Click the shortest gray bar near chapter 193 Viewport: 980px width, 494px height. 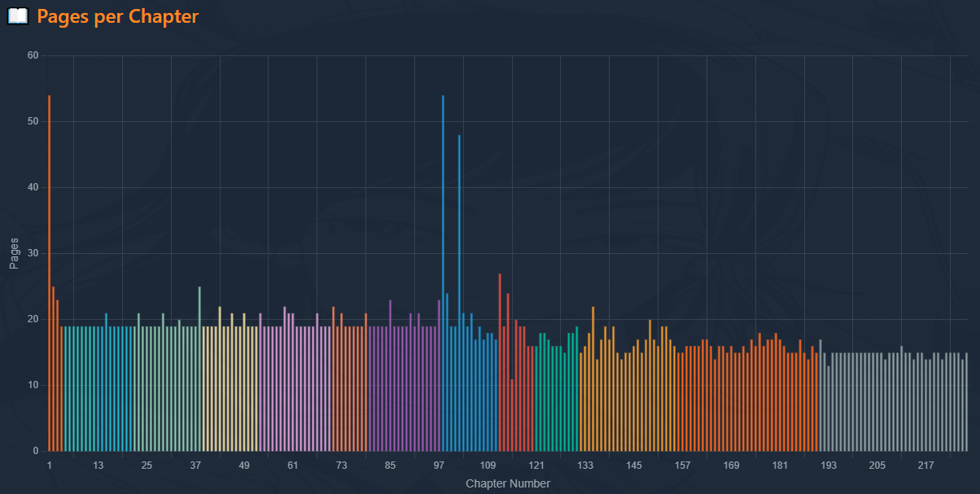point(829,409)
